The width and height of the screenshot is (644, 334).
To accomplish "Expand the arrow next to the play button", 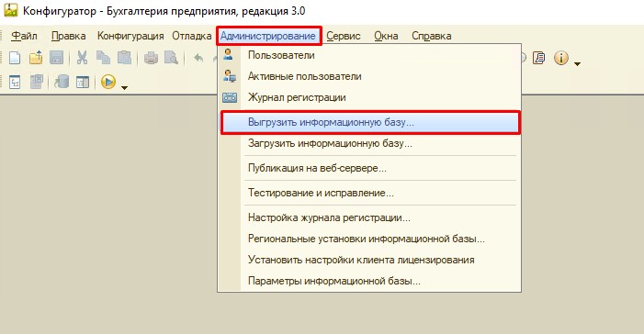I will 124,87.
